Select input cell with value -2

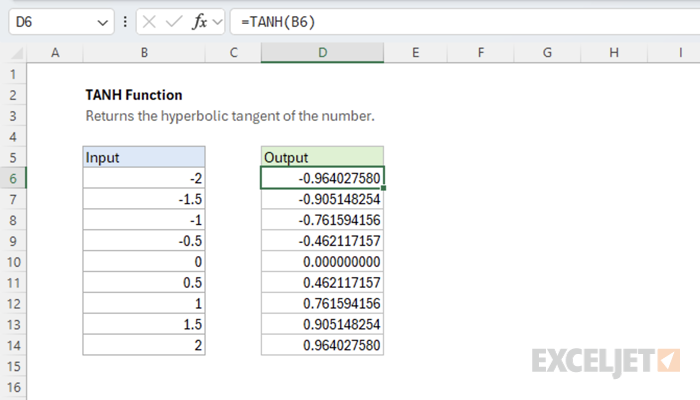144,179
